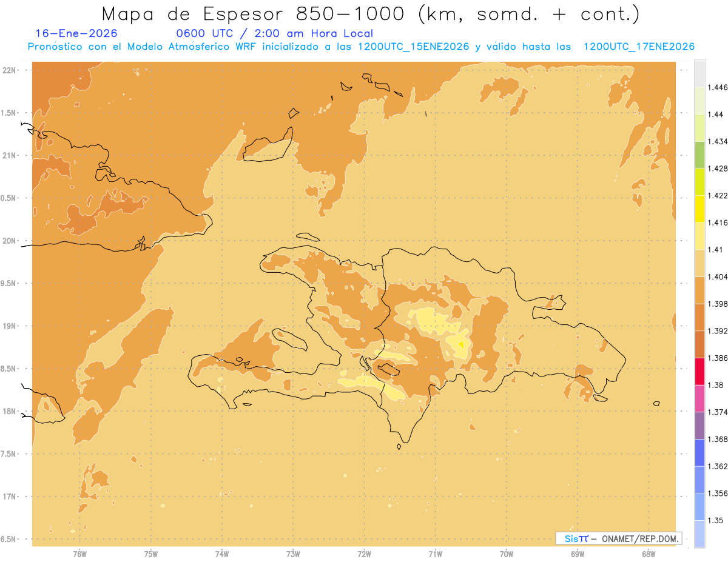Click the date text '16-Ene-2026'

click(76, 33)
